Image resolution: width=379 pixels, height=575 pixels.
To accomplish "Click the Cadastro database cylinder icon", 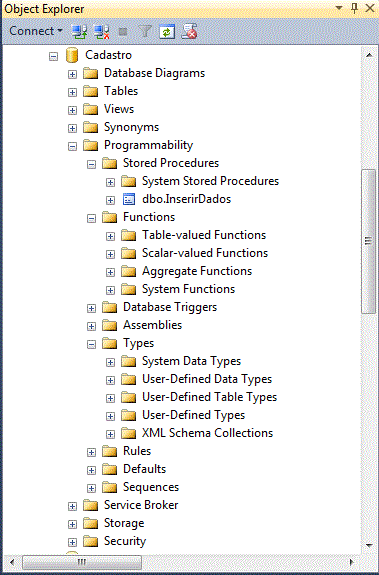I will pyautogui.click(x=72, y=55).
